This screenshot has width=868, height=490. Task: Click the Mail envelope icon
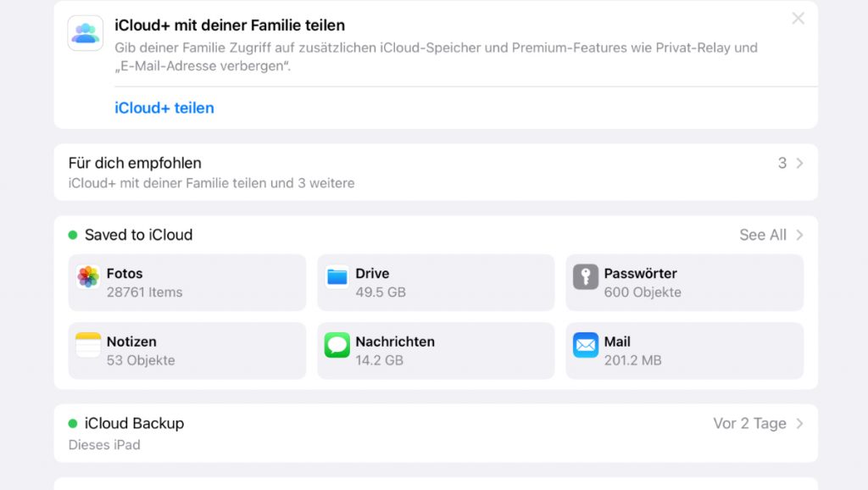pyautogui.click(x=586, y=345)
